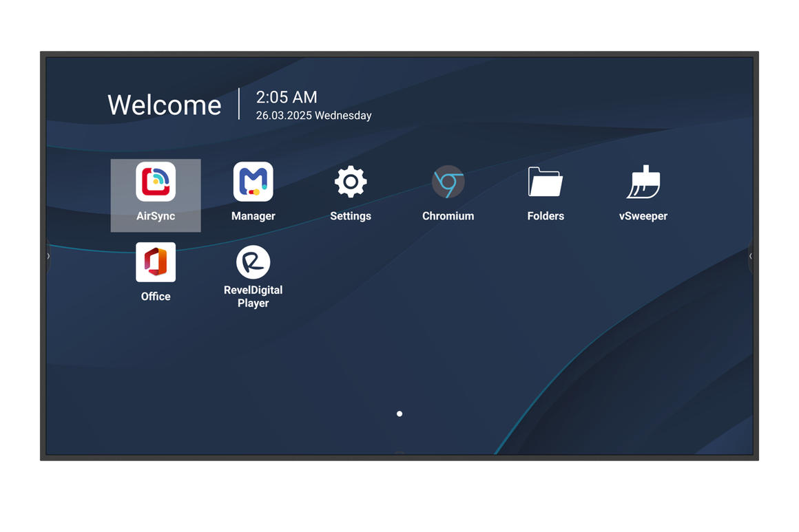Click the AirSync text label
This screenshot has width=799, height=532.
156,216
